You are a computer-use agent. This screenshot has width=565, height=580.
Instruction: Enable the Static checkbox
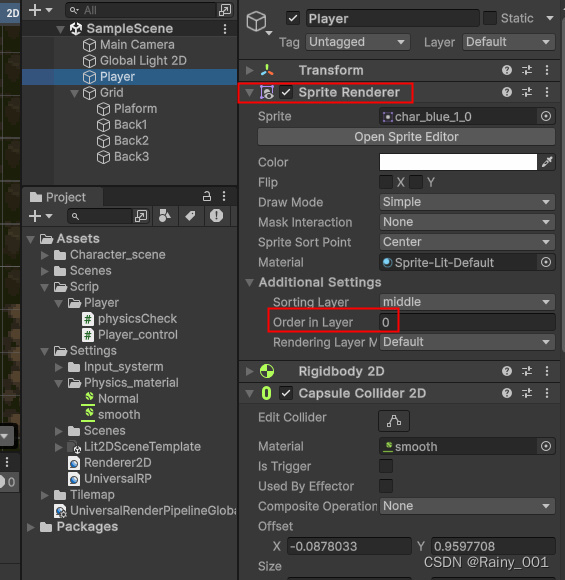(490, 18)
